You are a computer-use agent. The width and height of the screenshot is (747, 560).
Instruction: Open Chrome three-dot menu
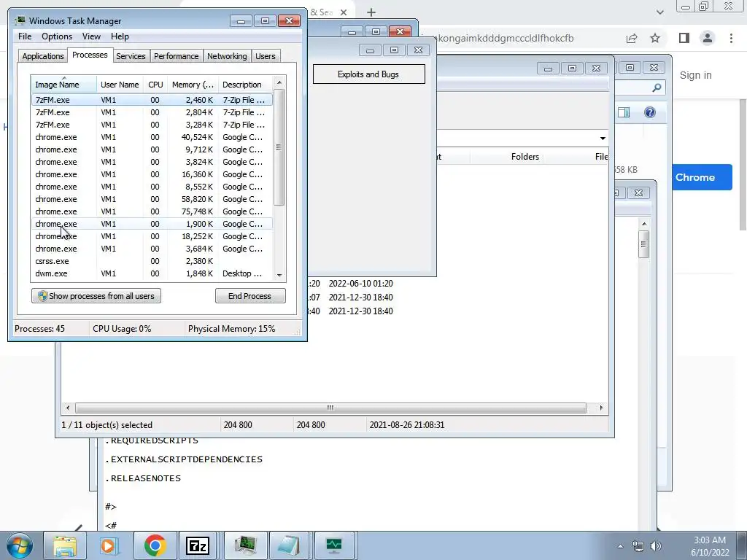(731, 38)
